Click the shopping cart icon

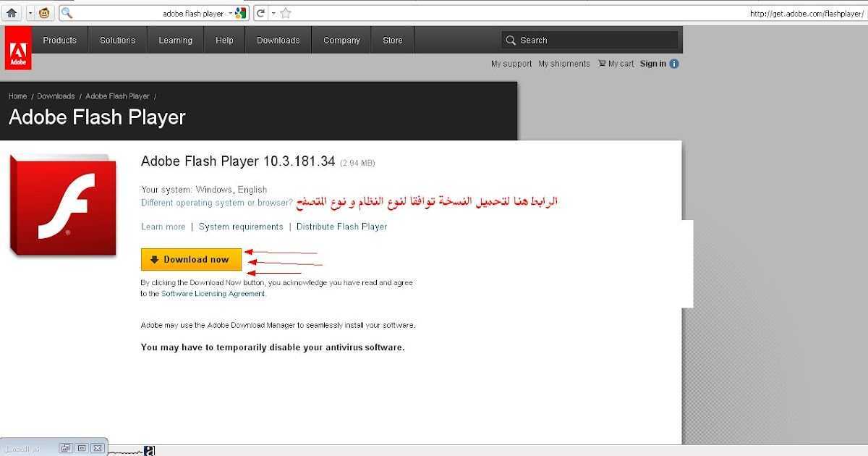[x=602, y=64]
